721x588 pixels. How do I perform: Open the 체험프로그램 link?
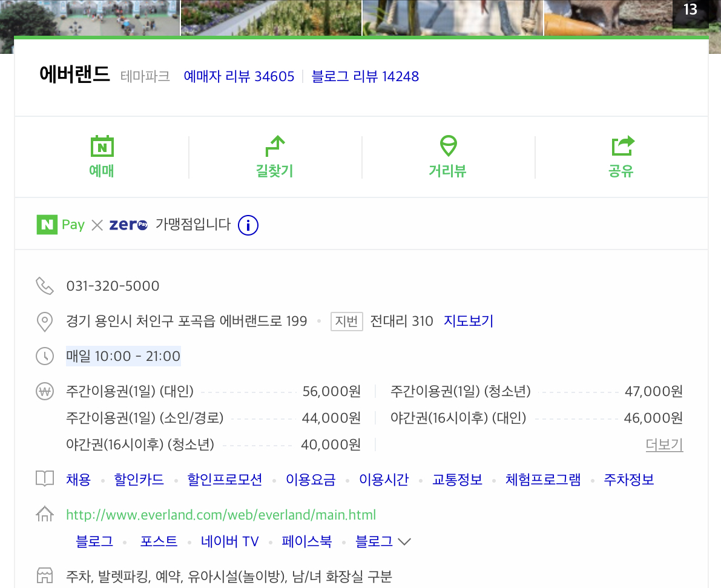coord(542,480)
